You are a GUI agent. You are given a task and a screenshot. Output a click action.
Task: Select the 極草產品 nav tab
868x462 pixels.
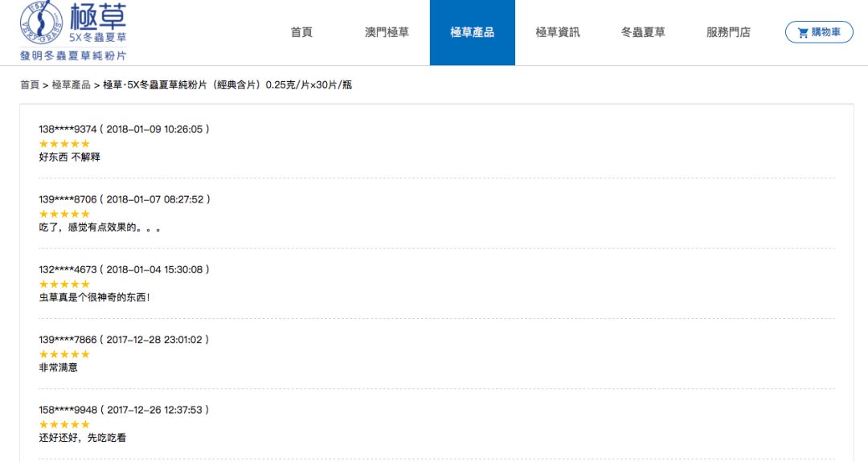(x=473, y=32)
